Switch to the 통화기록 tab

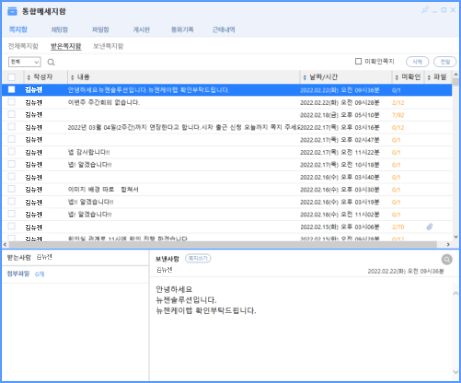(x=182, y=29)
